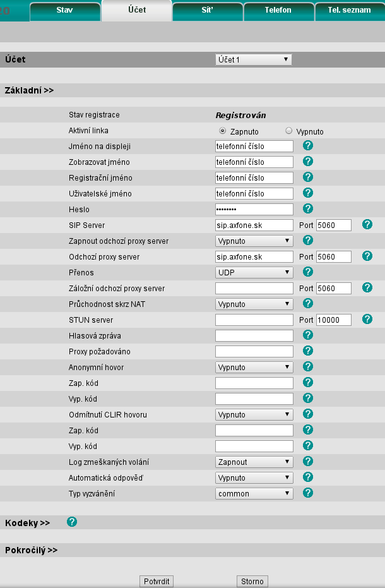Open help icon beside SIP Server port
The height and width of the screenshot is (588, 385).
tap(367, 224)
